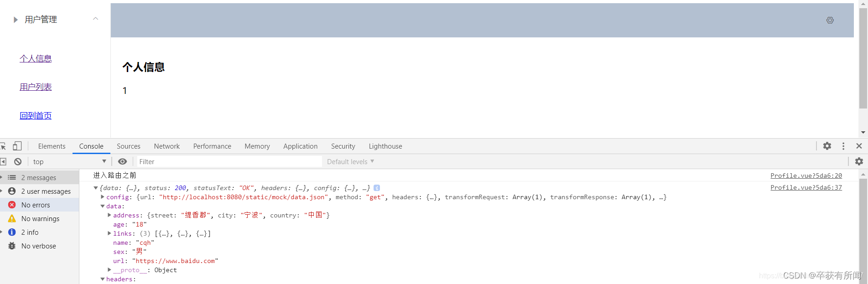The image size is (868, 284).
Task: Click the live expression eye icon
Action: [122, 161]
